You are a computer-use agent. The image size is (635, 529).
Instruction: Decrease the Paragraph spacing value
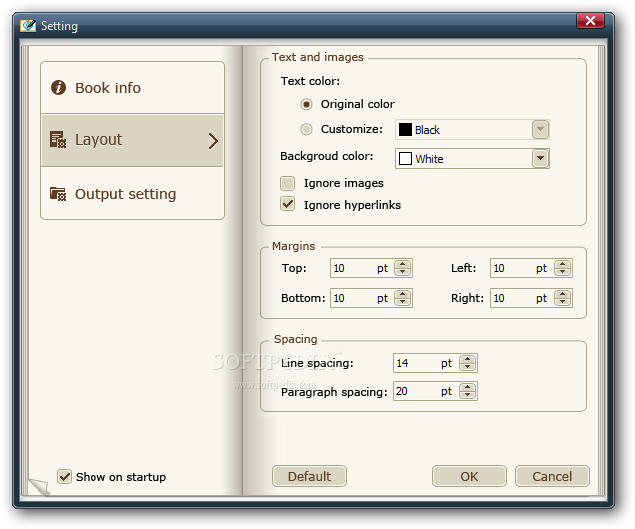pos(467,395)
